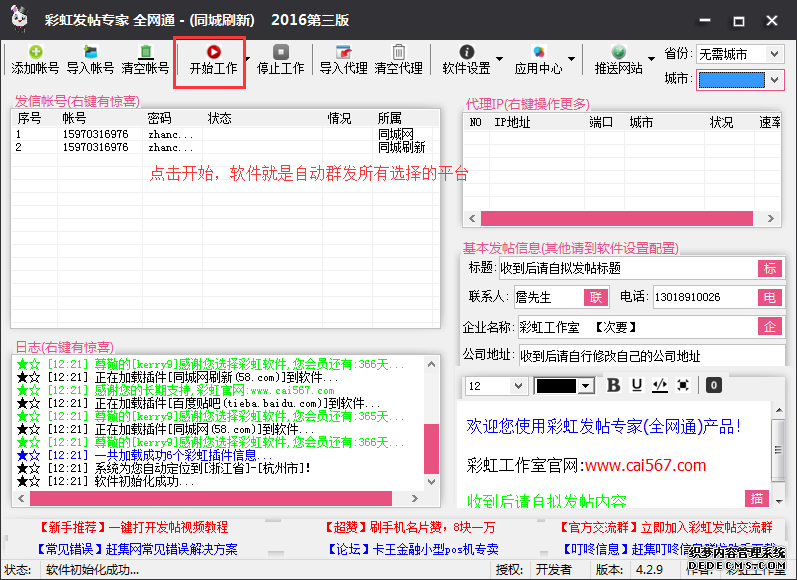Click the pink 标 button beside title

(770, 268)
